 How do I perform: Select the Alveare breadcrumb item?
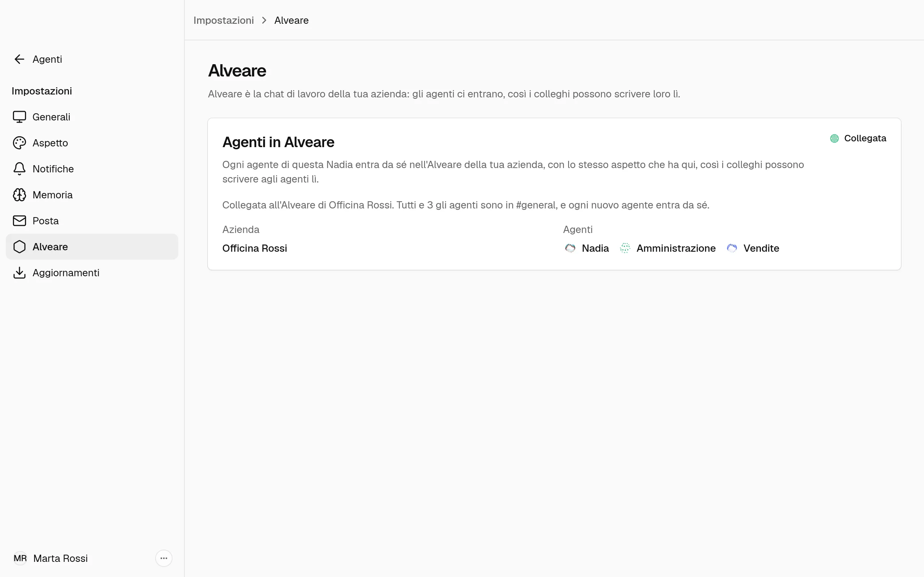pyautogui.click(x=291, y=20)
